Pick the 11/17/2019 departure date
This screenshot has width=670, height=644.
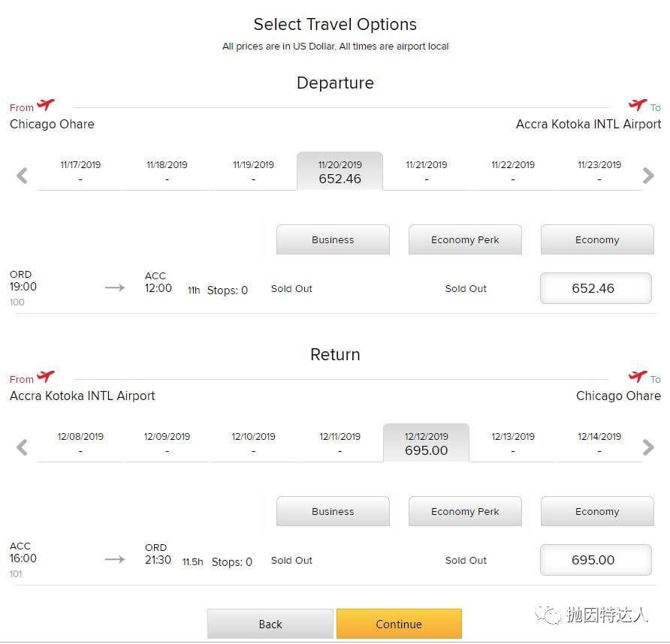point(80,172)
